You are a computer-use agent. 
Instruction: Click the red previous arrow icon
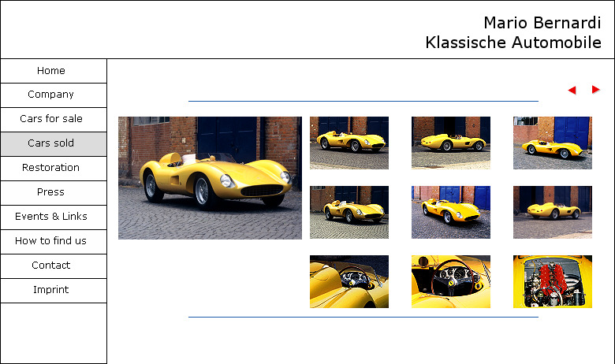(572, 90)
